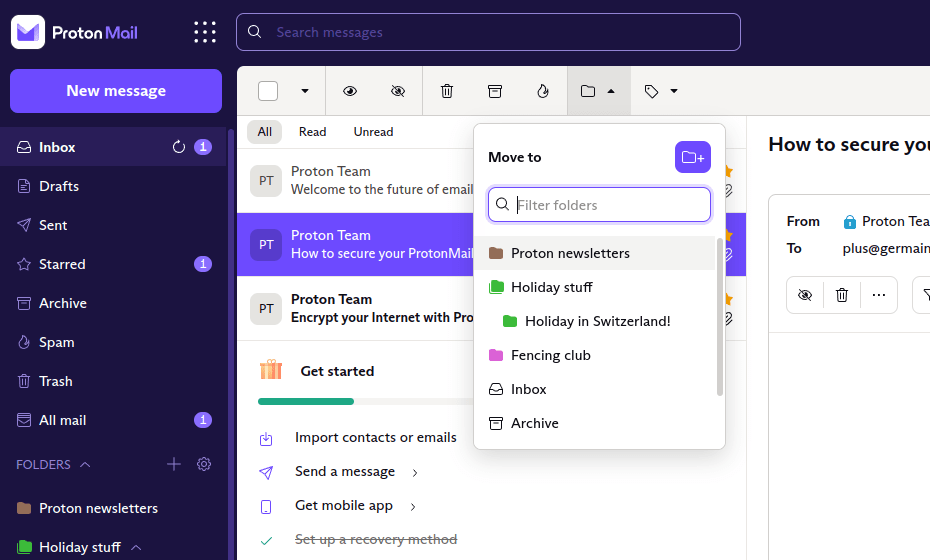Screen dimensions: 930x560
Task: Open the sidebar Holiday stuff folder
Action: (x=79, y=547)
